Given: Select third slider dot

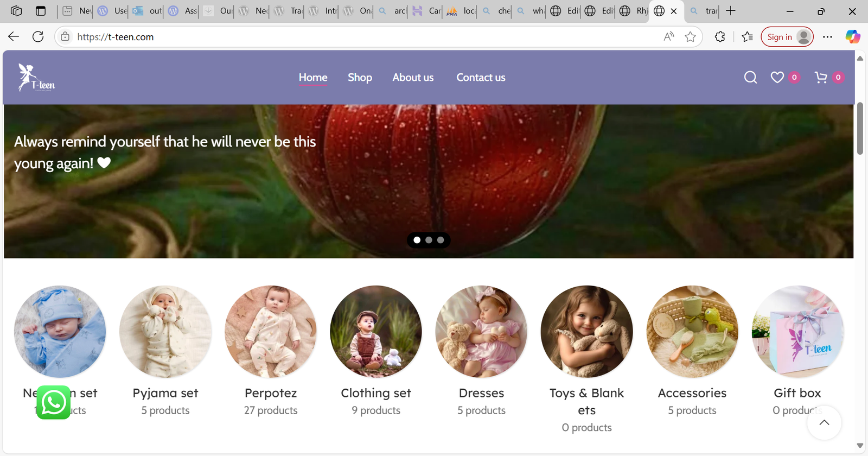Looking at the screenshot, I should [441, 240].
